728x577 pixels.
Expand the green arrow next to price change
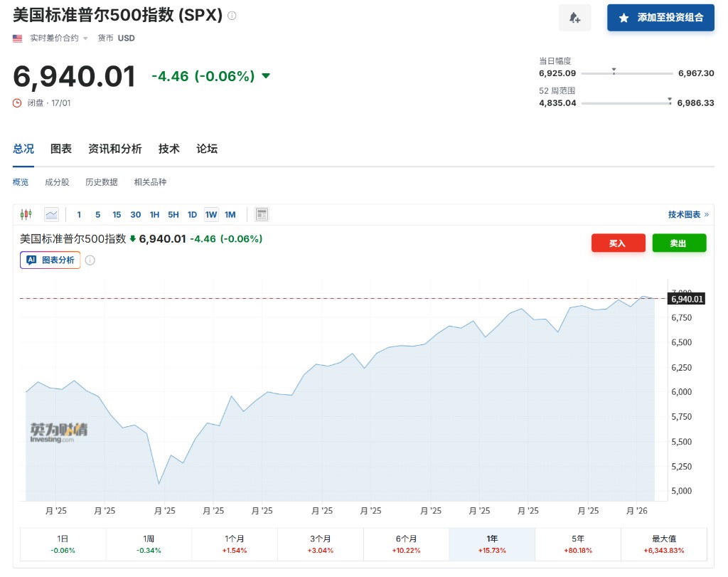click(266, 76)
